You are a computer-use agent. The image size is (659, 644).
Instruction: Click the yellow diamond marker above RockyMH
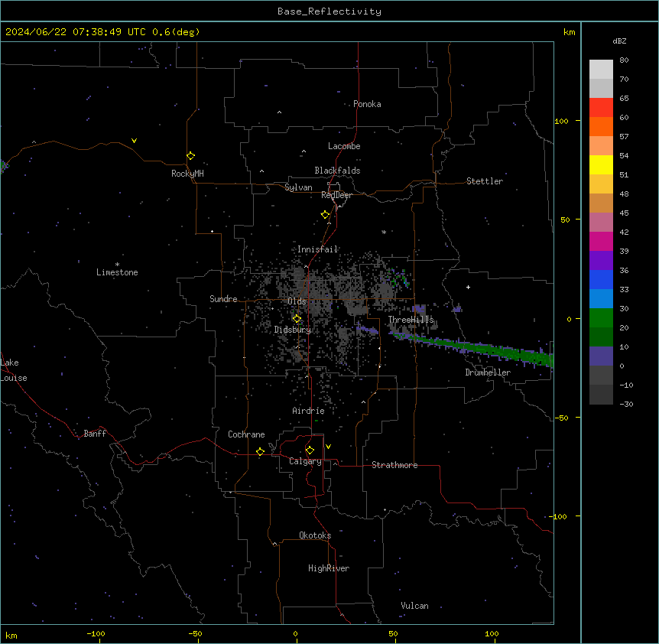(191, 156)
